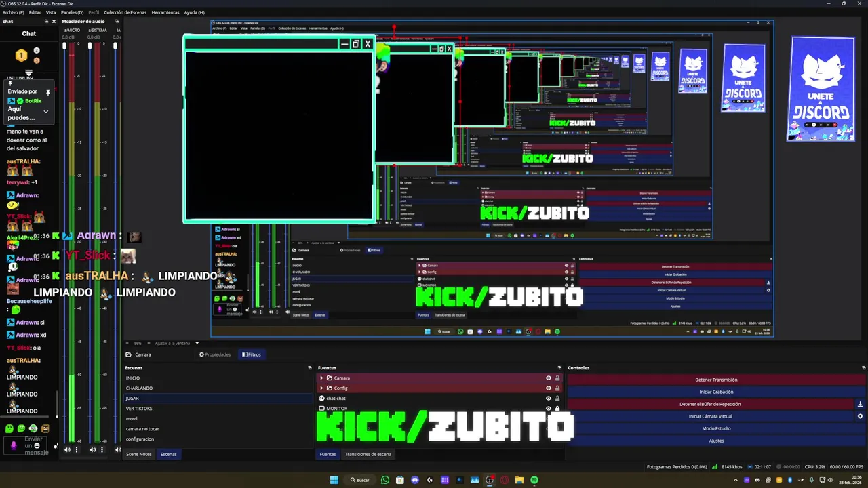The height and width of the screenshot is (488, 868).
Task: Click the Kick chat leaderboard gold hexagon
Action: click(x=21, y=55)
